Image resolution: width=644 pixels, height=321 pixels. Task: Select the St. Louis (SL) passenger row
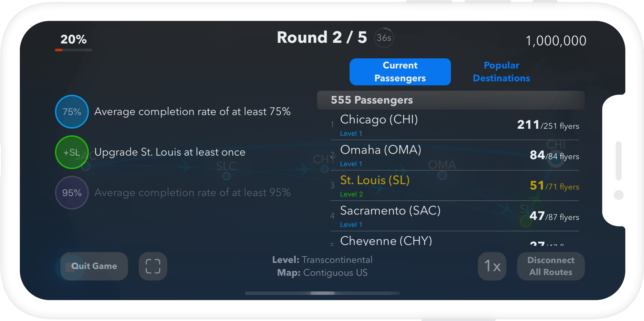(454, 186)
